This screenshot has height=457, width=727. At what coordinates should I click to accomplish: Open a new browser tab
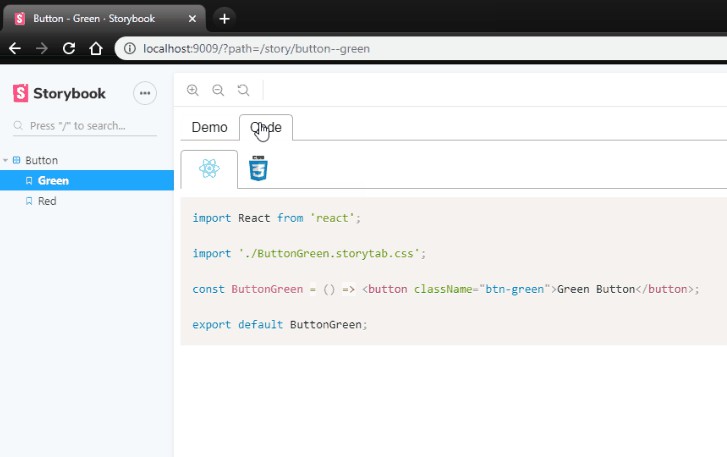click(x=225, y=18)
